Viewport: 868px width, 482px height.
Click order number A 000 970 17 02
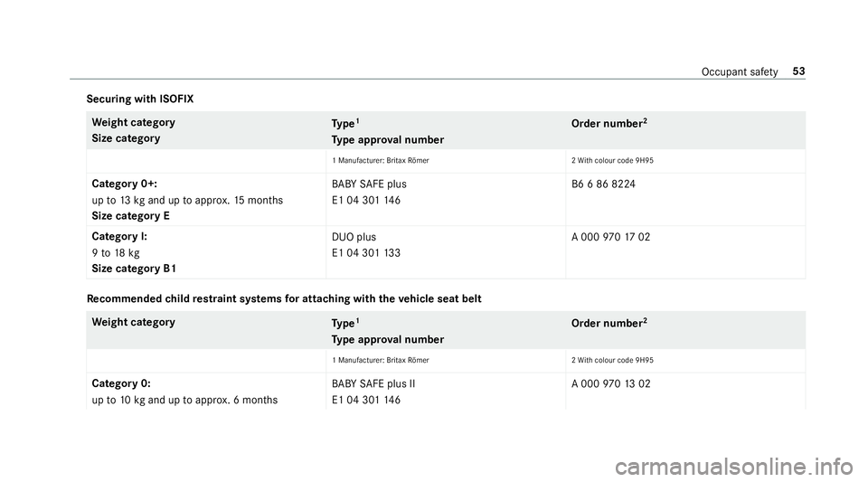click(x=610, y=237)
